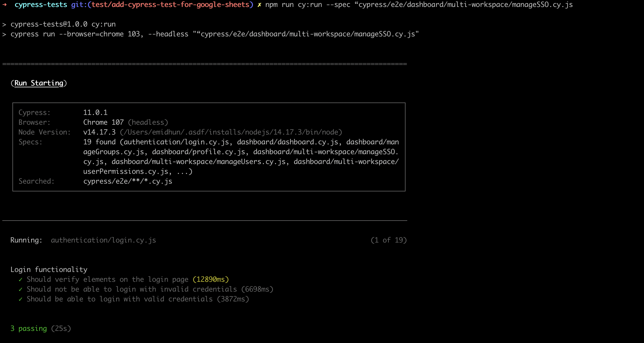
Task: Click the Login functionality suite title
Action: (49, 270)
